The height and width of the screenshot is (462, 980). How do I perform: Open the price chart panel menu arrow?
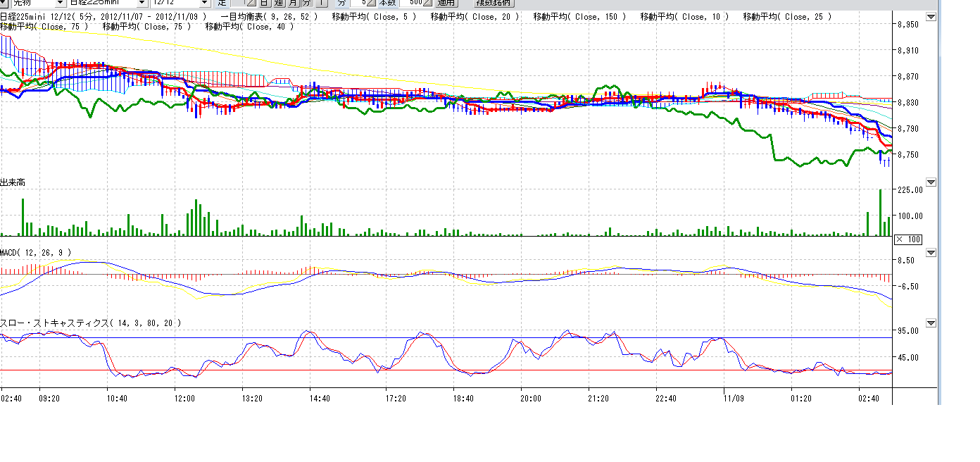(931, 17)
